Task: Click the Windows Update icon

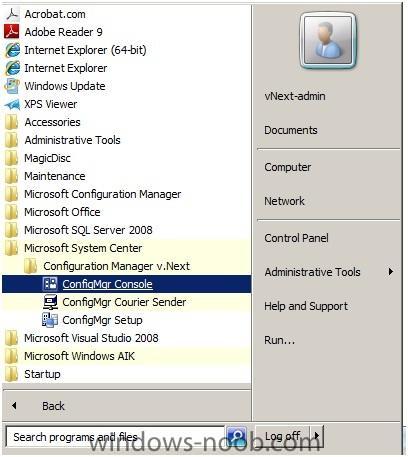Action: [12, 86]
